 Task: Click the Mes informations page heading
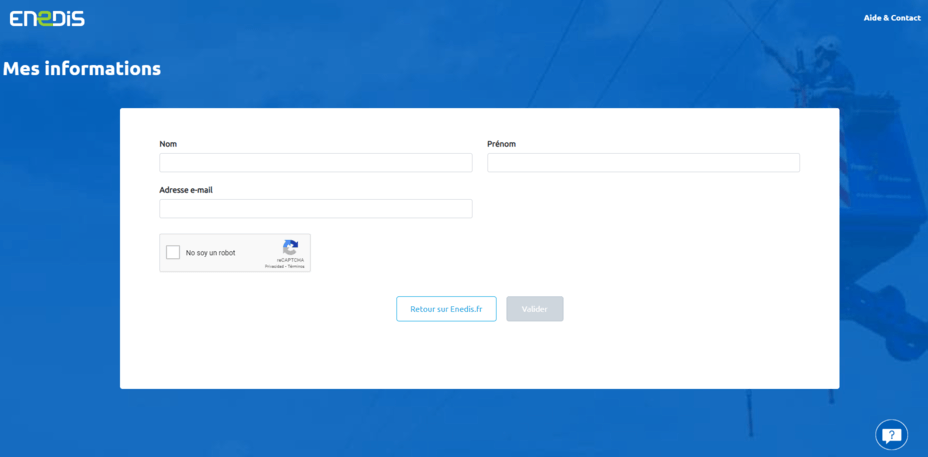tap(82, 69)
